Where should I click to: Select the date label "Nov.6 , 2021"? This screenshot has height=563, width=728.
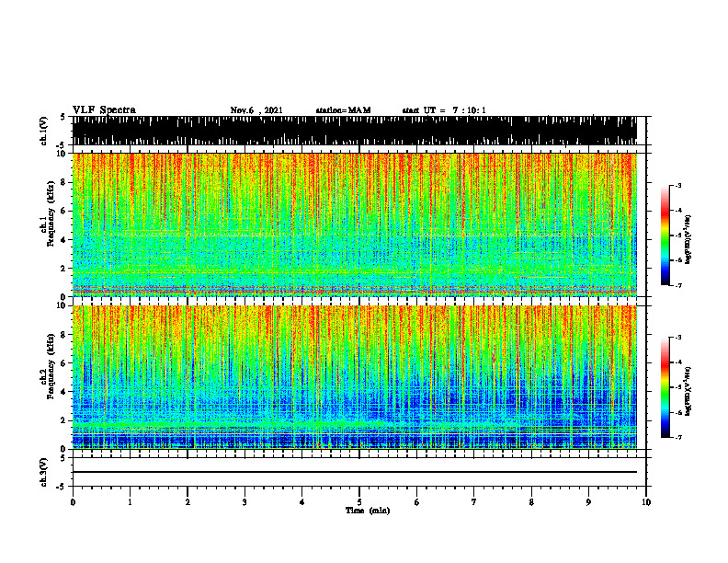point(256,110)
